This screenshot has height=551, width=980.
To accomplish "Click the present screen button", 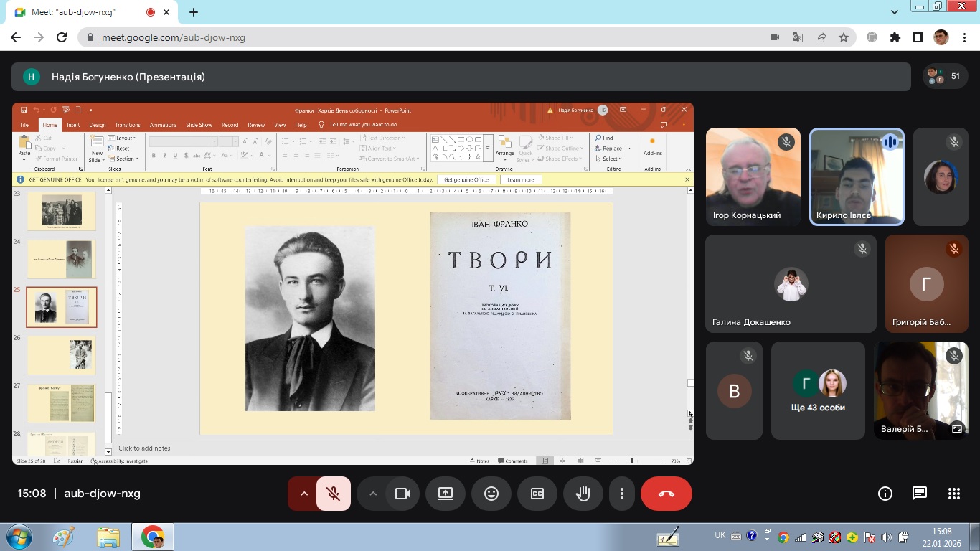I will click(x=446, y=494).
